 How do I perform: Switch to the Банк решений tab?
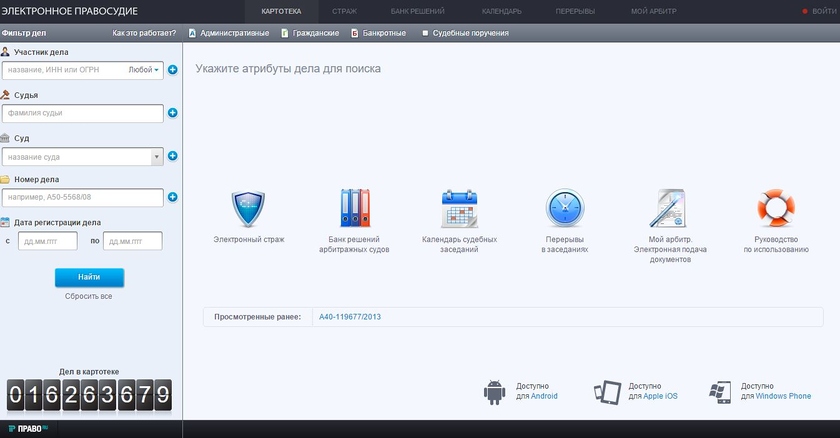417,11
